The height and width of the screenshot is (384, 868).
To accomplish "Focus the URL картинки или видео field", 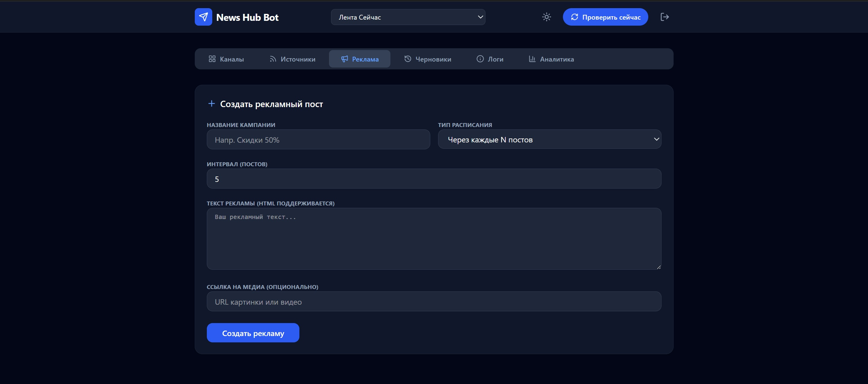I will click(434, 301).
